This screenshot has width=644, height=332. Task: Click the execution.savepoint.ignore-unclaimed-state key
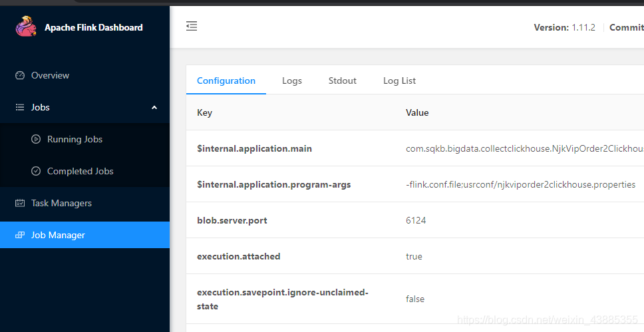pos(283,299)
